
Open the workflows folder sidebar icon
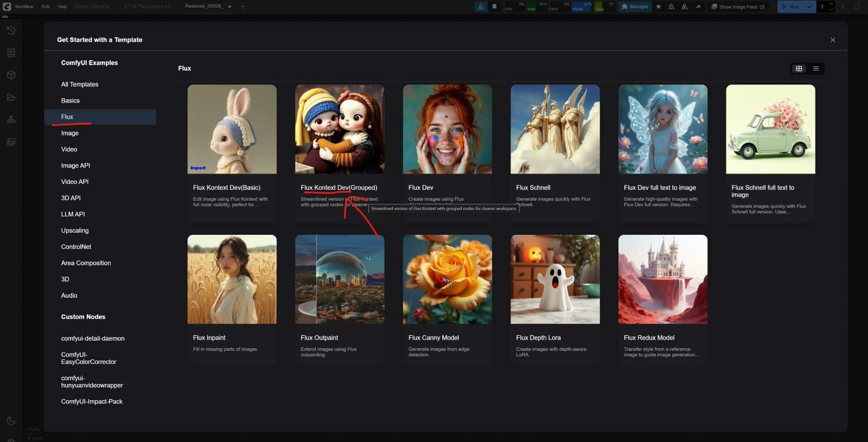(x=11, y=98)
